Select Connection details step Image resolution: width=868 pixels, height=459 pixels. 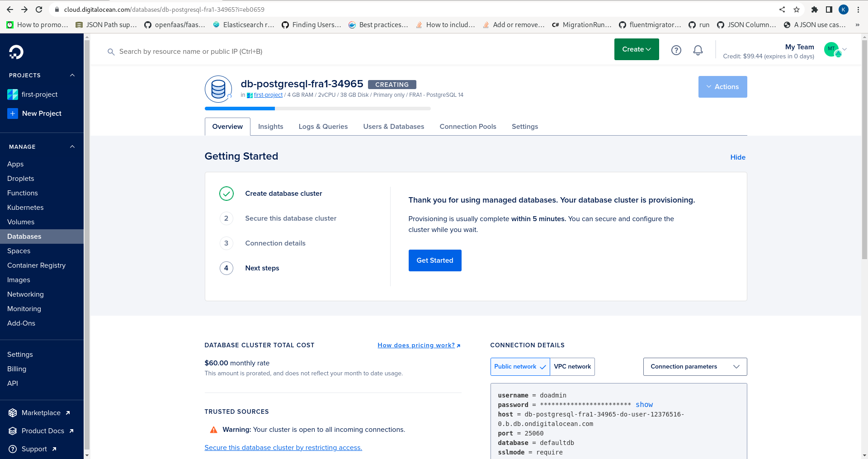[x=275, y=243]
